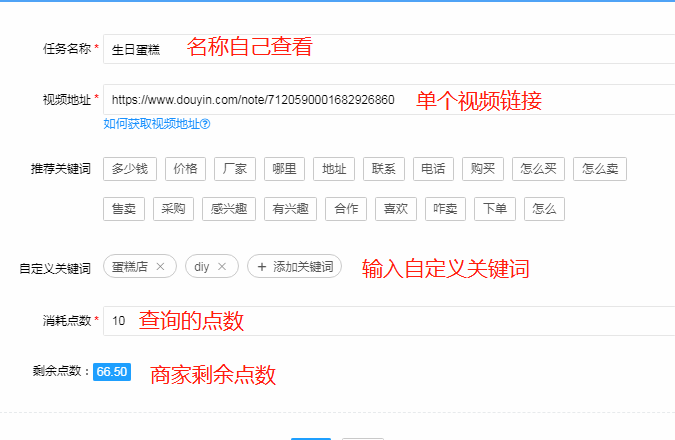Select the 咋卖 keyword tag
Viewport: 675px width, 440px height.
point(446,209)
